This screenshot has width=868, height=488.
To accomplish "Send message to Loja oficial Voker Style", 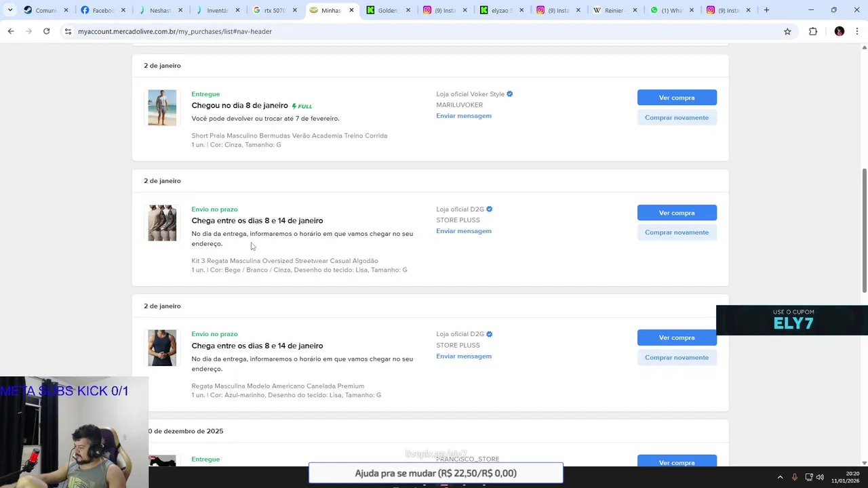I will 464,116.
